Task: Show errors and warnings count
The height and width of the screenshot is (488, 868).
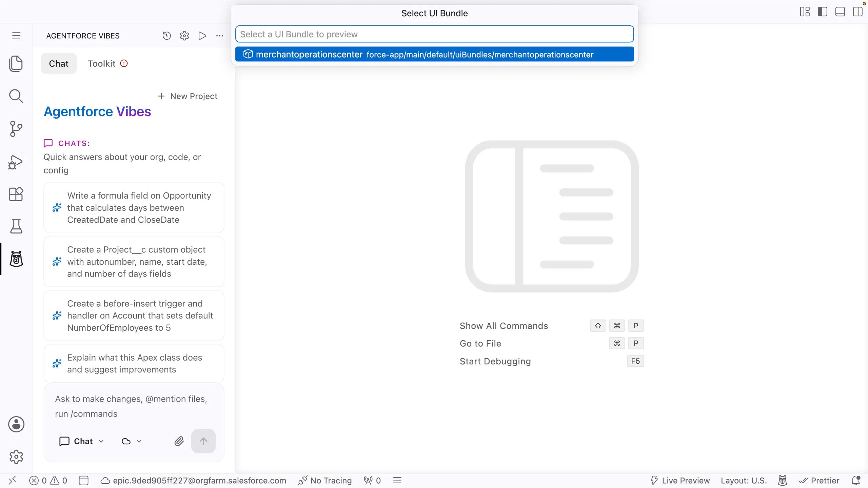Action: 48,480
